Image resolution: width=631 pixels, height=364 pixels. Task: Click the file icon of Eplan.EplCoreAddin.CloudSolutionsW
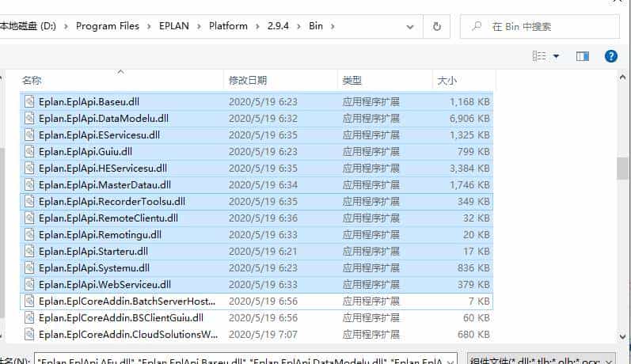[x=29, y=334]
